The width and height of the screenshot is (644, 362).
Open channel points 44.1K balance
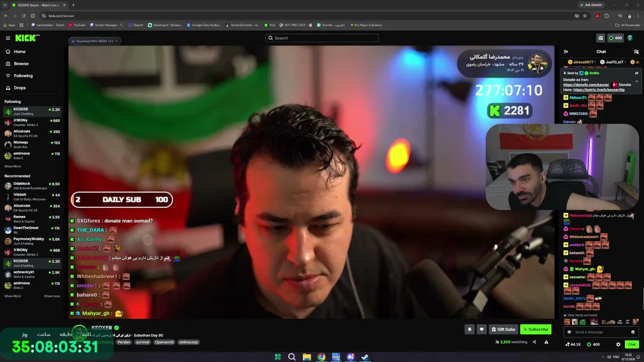pyautogui.click(x=574, y=344)
